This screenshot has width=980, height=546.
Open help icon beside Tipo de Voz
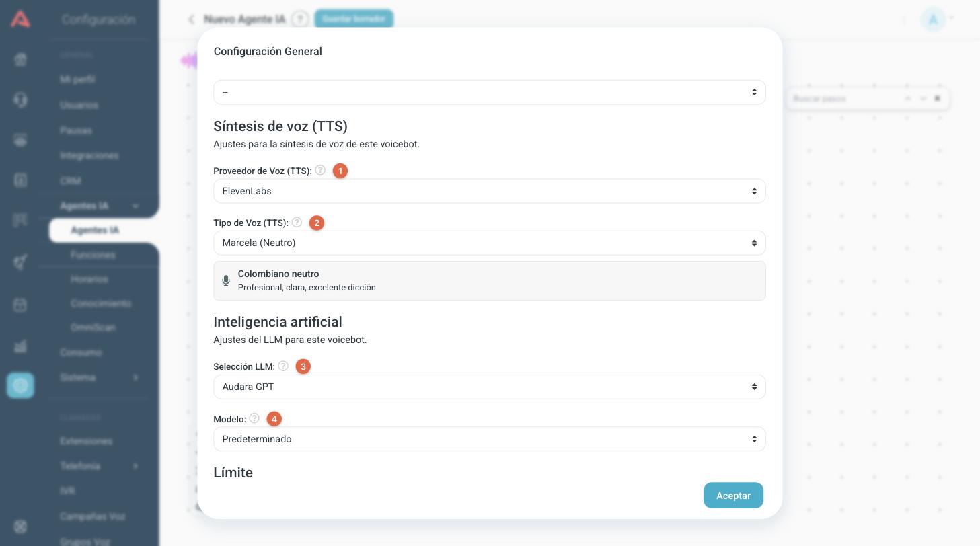(x=297, y=222)
